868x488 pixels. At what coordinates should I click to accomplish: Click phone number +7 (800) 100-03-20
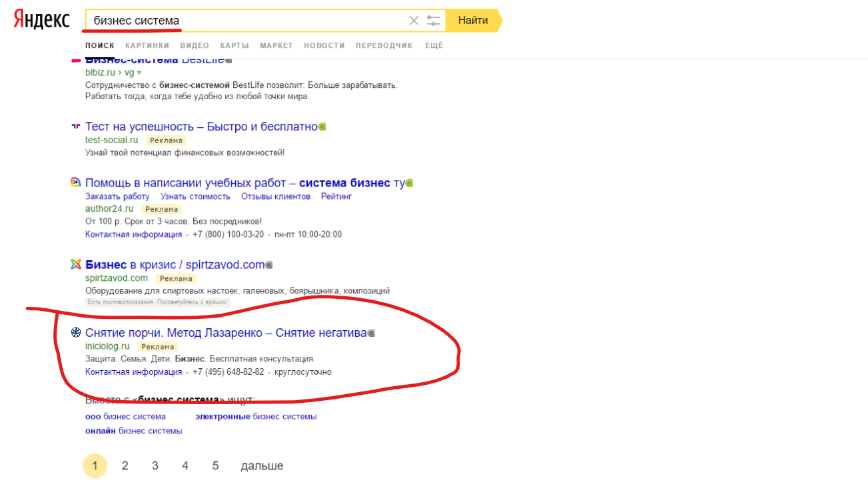tap(228, 234)
